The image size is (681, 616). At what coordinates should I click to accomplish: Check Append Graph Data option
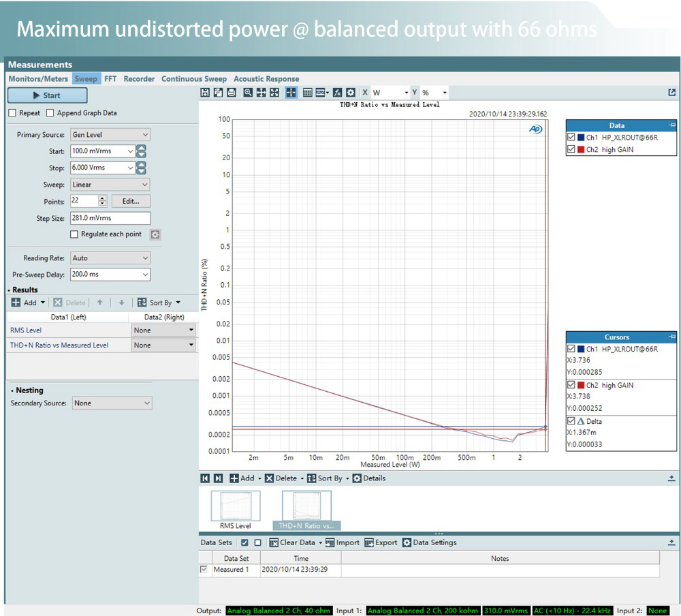pos(50,113)
